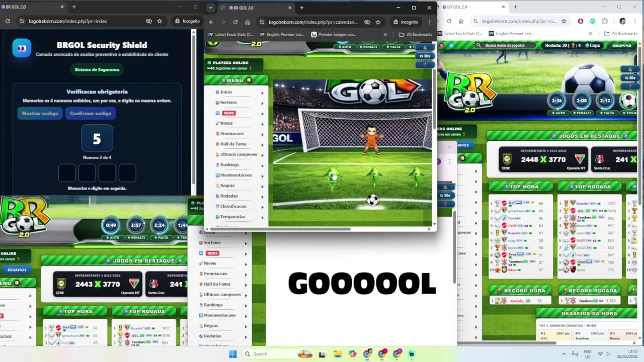Open File Explorer from the taskbar
This screenshot has width=644, height=362.
[337, 354]
